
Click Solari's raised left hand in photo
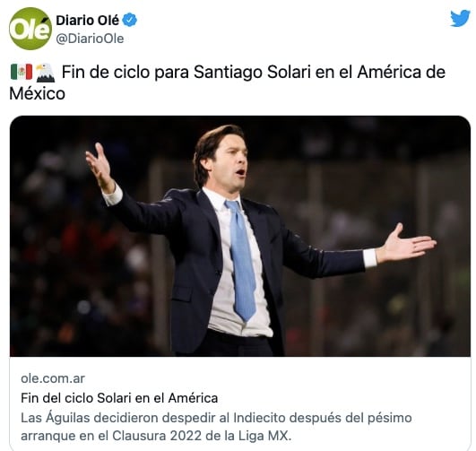pos(99,167)
